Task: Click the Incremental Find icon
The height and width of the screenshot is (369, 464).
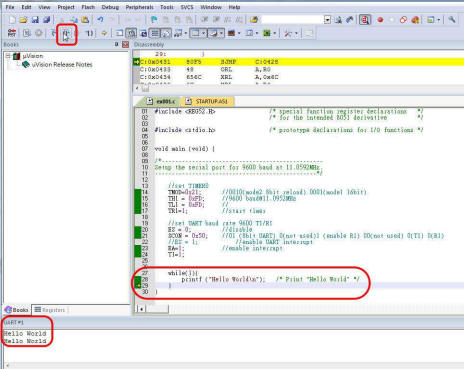Action: pos(349,20)
